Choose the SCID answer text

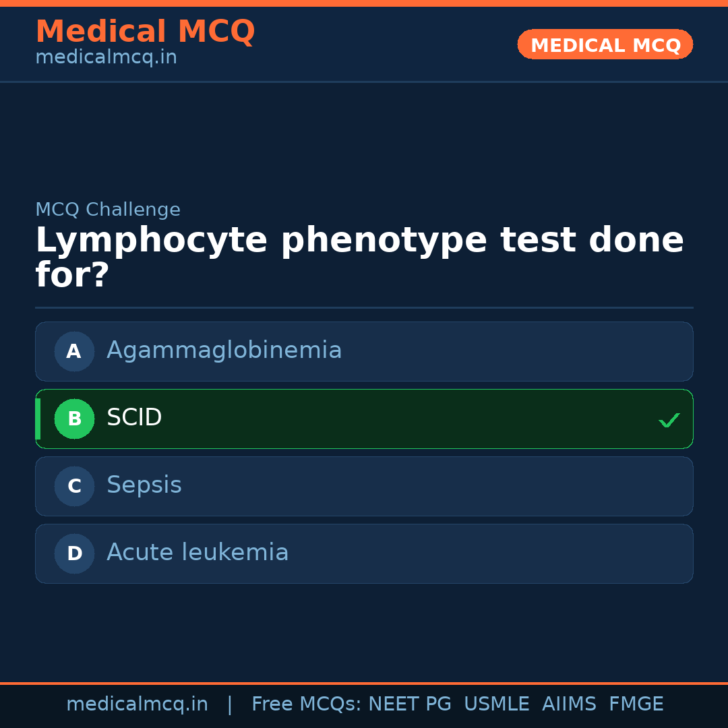pos(134,418)
